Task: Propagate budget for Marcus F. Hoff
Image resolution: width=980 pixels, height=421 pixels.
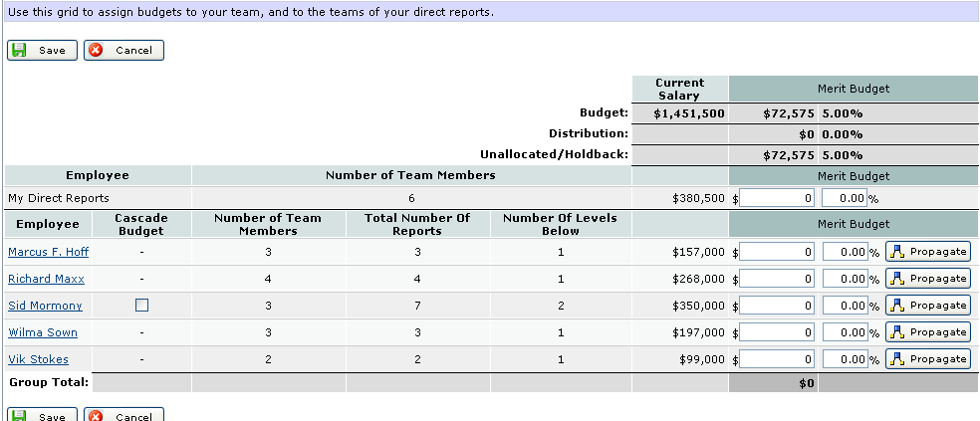Action: click(928, 252)
